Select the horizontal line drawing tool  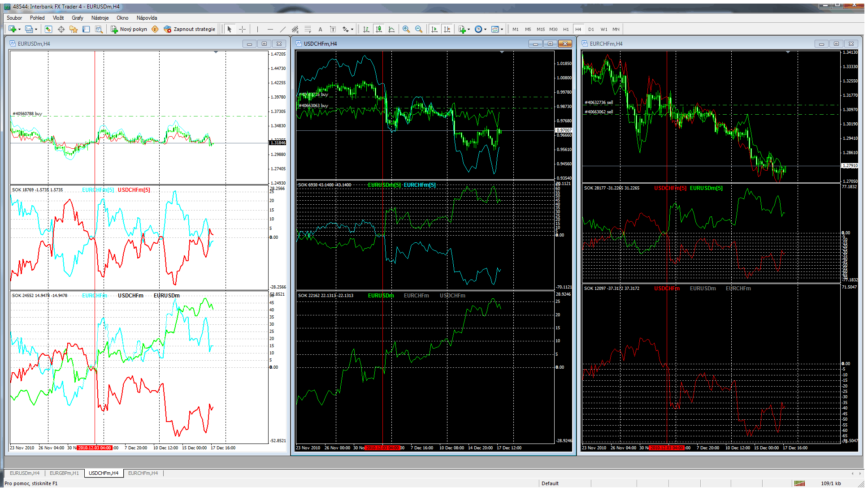(x=270, y=29)
